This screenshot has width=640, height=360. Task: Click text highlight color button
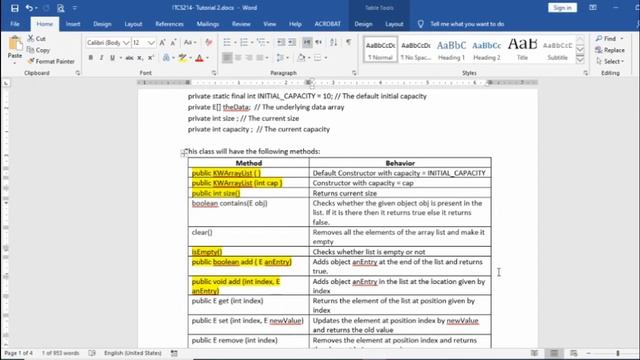coord(182,58)
